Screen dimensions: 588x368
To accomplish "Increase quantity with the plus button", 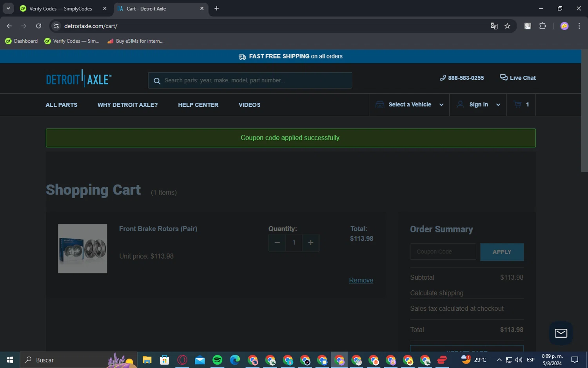I will point(310,242).
